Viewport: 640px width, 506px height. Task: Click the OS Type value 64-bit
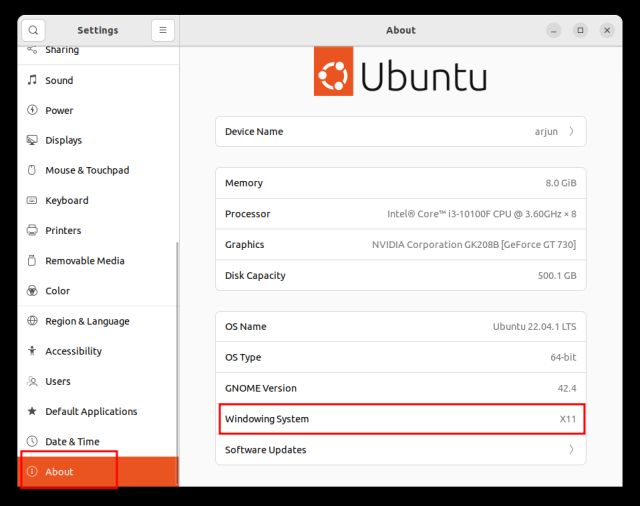(563, 357)
